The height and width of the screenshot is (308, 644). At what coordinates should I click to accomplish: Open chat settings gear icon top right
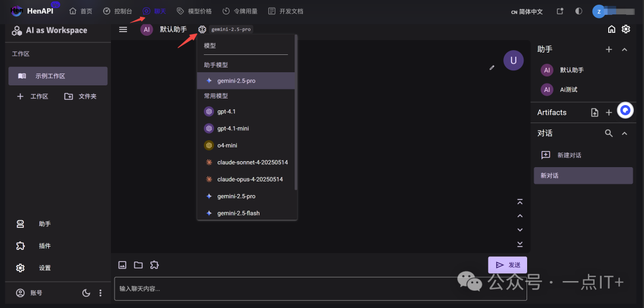(626, 29)
